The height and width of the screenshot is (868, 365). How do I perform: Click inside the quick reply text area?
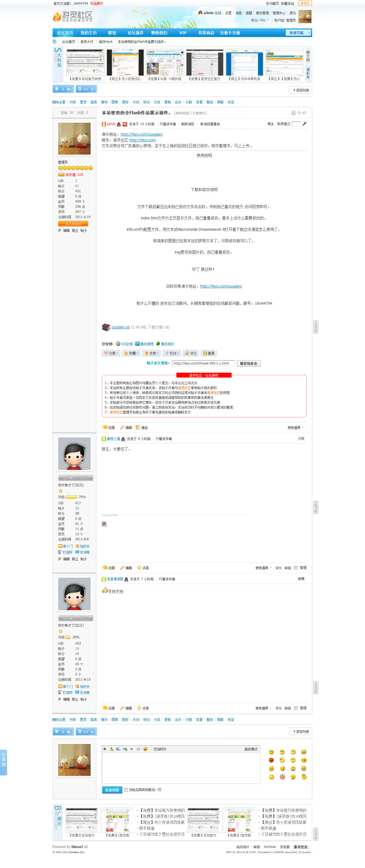pos(181,768)
